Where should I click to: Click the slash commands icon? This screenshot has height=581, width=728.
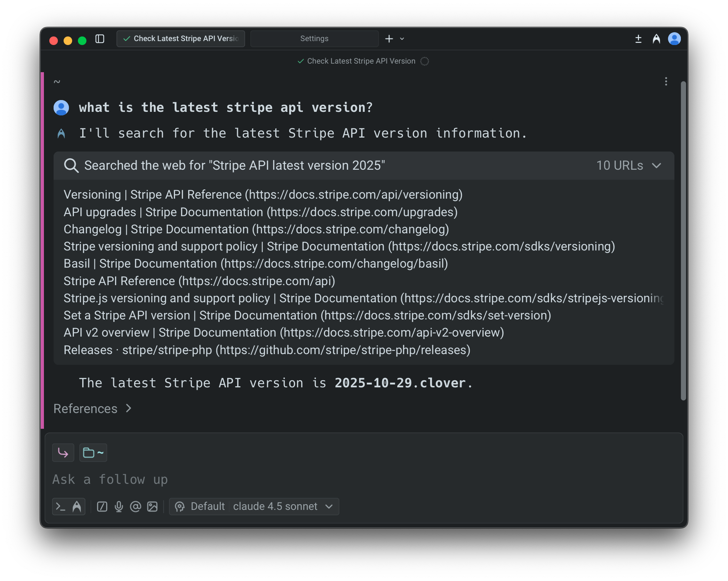[102, 507]
